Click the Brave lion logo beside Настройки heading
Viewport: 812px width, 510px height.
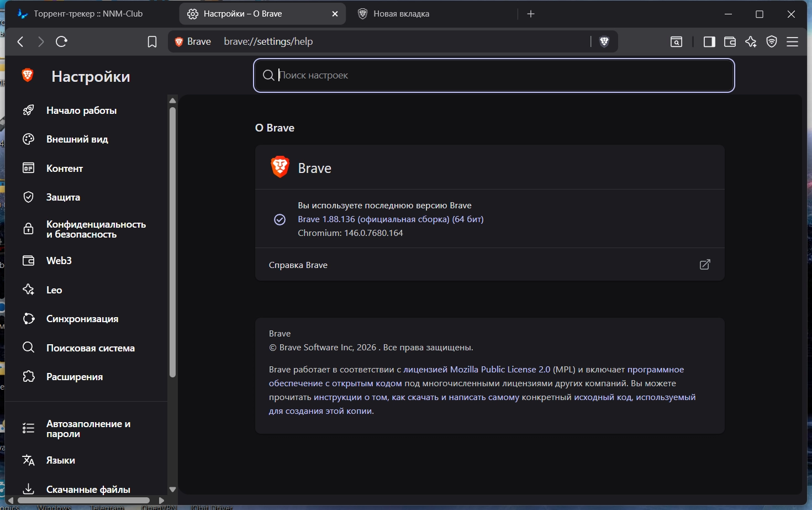pyautogui.click(x=28, y=75)
